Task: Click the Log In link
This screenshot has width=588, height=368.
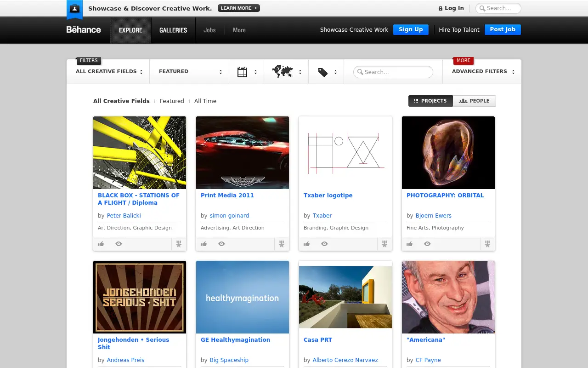Action: coord(454,8)
